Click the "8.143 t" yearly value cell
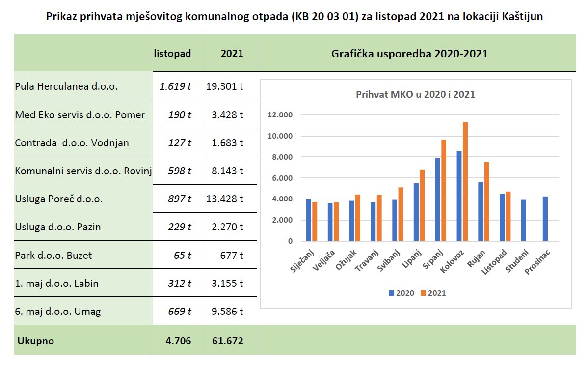 coord(227,171)
